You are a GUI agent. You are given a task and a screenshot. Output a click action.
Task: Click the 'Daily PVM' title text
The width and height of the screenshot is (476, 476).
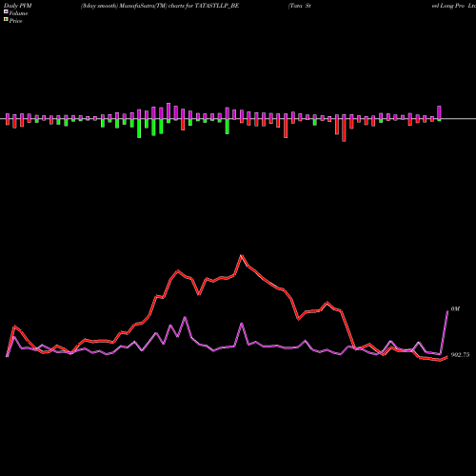click(18, 6)
